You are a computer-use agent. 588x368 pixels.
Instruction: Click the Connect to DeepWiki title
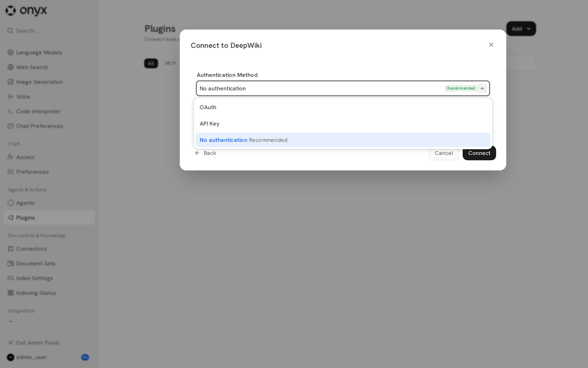point(226,46)
